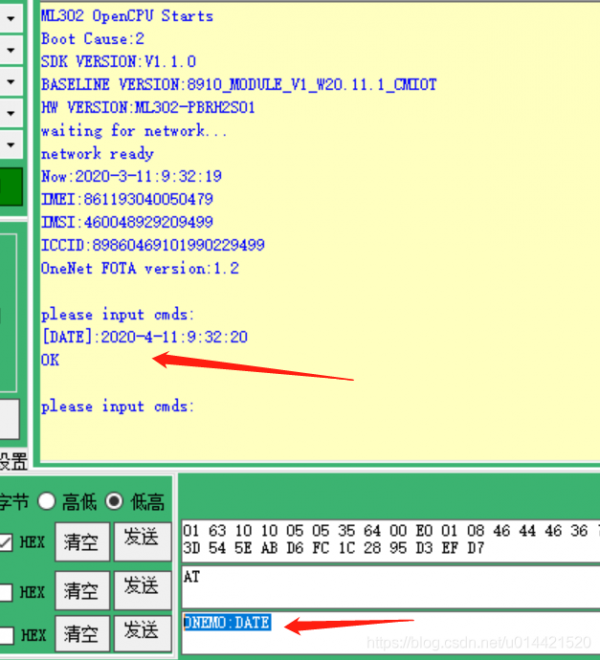Click 清空 next to the AT command
The image size is (600, 660).
click(81, 590)
